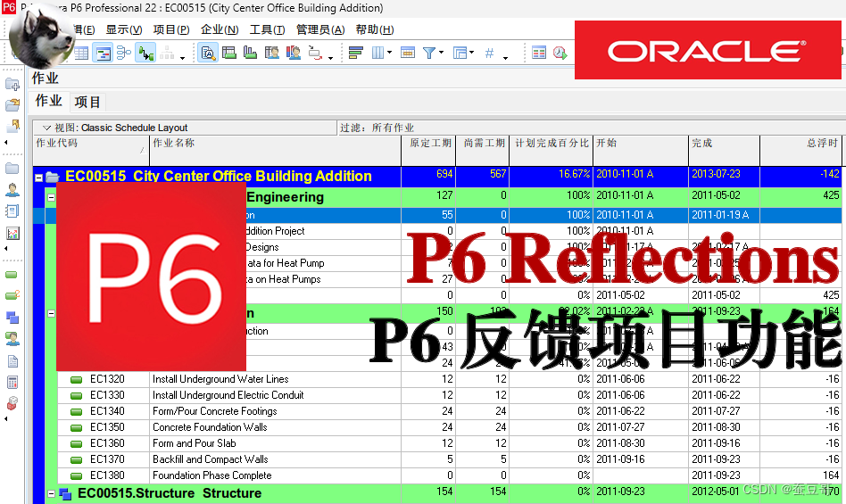Open the Timescale settings
The width and height of the screenshot is (846, 504).
[407, 53]
